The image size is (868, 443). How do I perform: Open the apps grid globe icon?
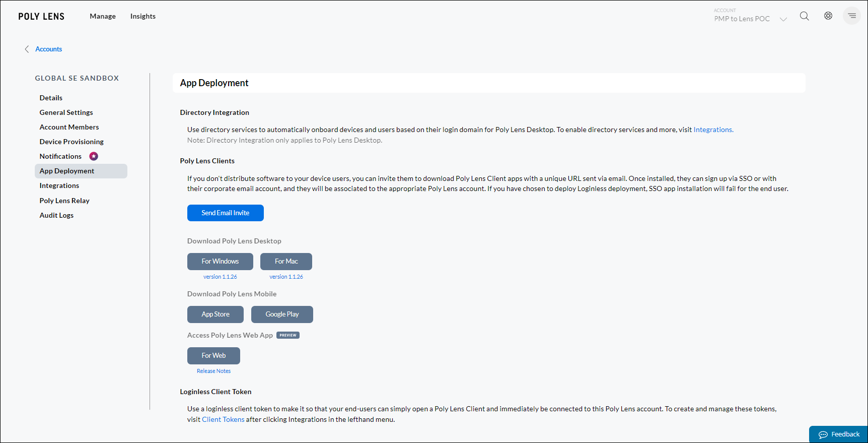(x=828, y=16)
